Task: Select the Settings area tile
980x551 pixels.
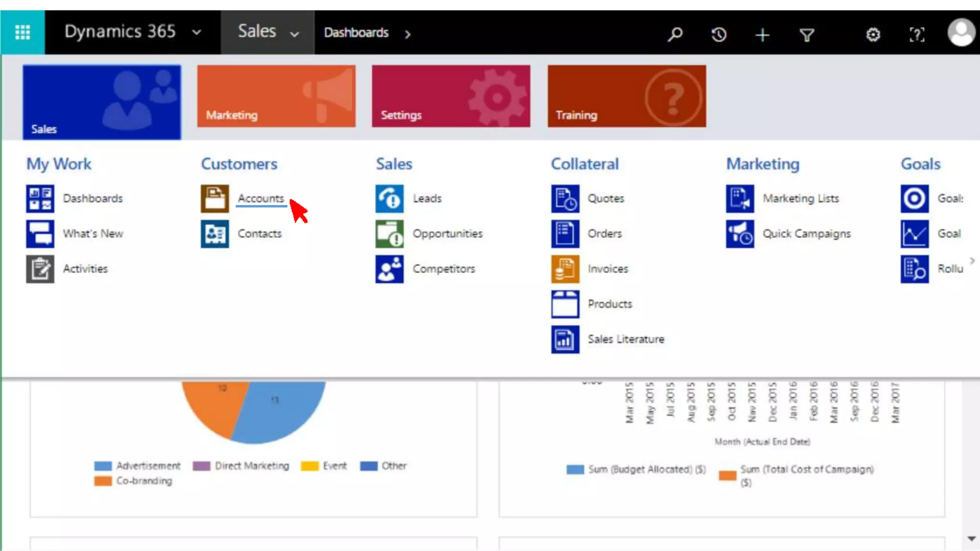Action: point(451,96)
